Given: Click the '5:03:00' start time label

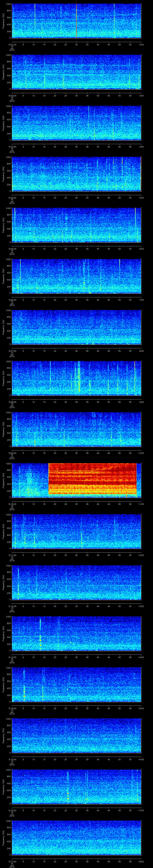Looking at the screenshot, I should coord(12,147).
